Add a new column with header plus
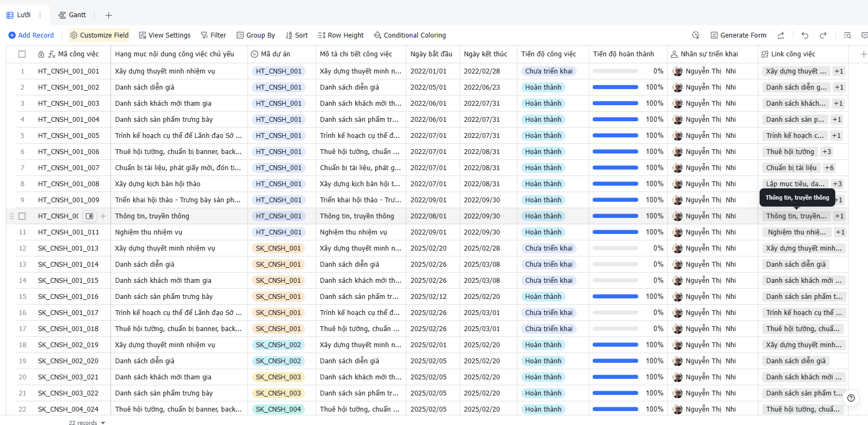This screenshot has width=868, height=425. click(863, 54)
